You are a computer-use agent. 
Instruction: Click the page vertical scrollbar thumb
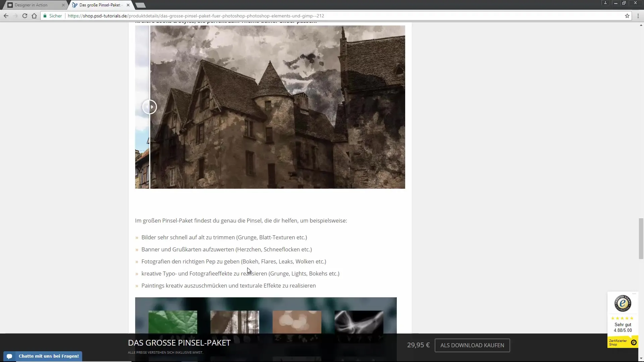coord(641,239)
